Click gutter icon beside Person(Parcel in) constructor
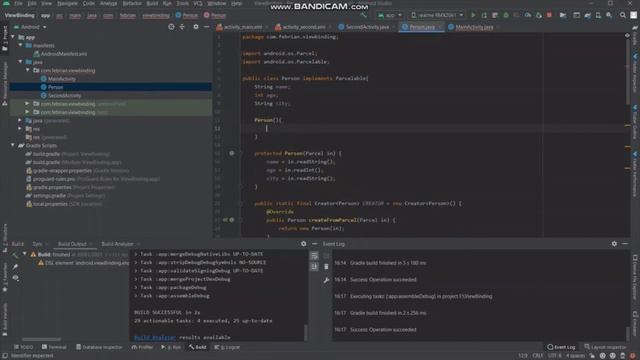 (x=232, y=153)
